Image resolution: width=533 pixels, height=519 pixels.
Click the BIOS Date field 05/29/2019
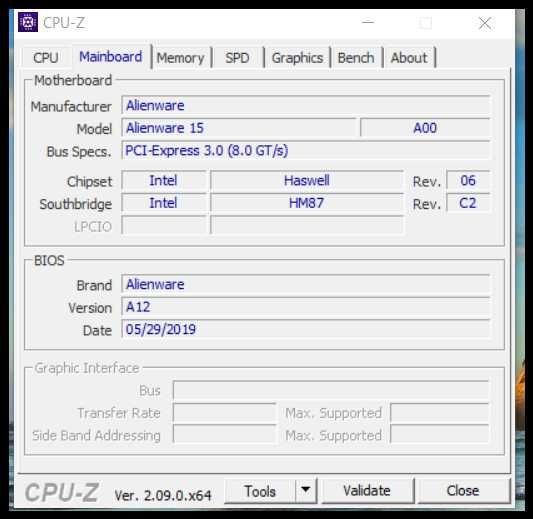click(x=306, y=329)
